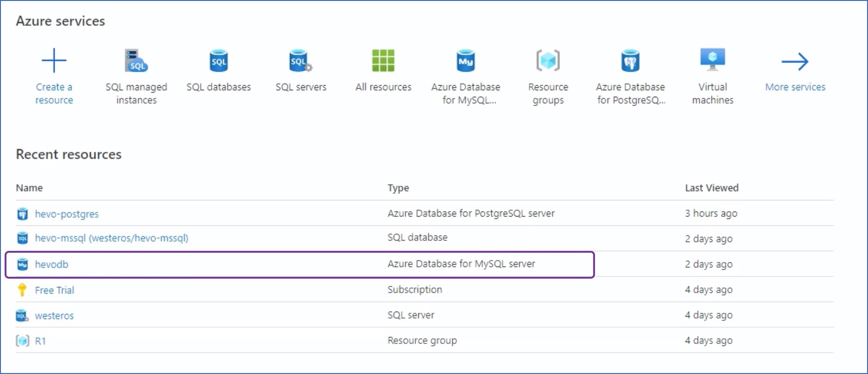868x374 pixels.
Task: Click the SQL databases label
Action: tap(219, 87)
